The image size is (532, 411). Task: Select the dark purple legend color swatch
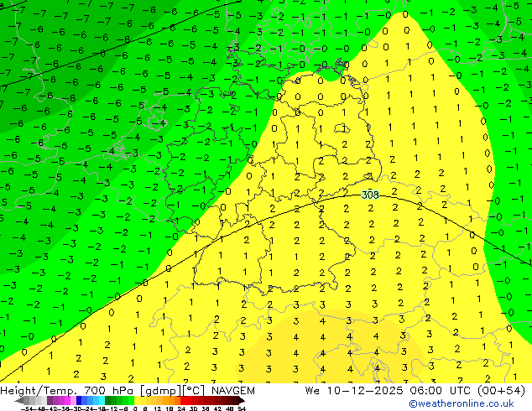pos(50,401)
